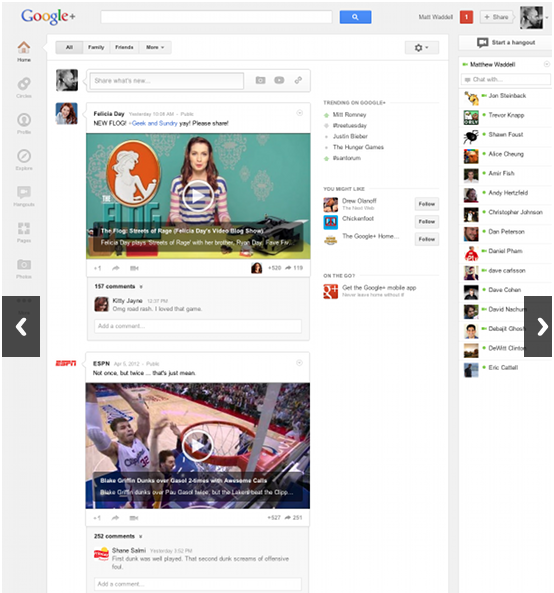Select the All stream tab
This screenshot has width=554, height=593.
pos(69,47)
